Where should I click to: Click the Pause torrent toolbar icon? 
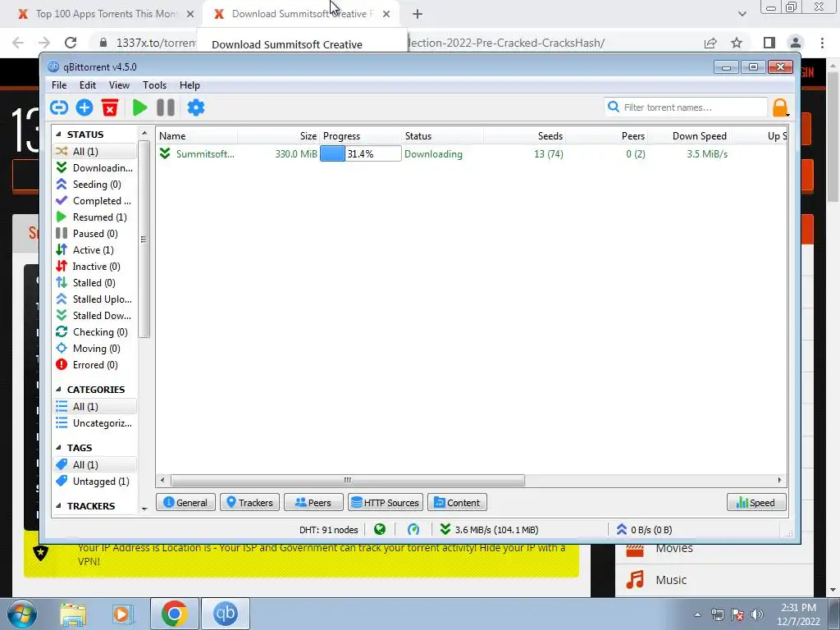pos(166,107)
